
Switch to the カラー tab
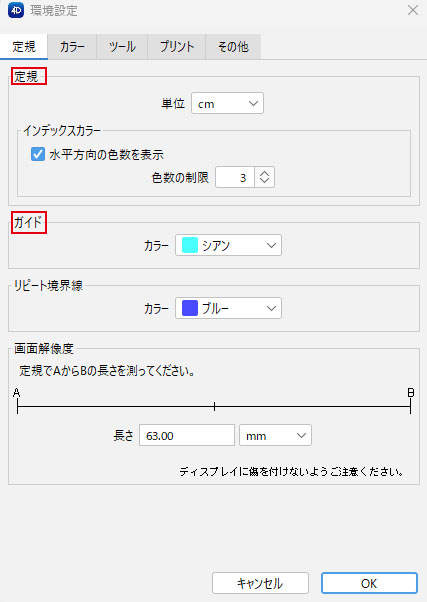pyautogui.click(x=72, y=46)
